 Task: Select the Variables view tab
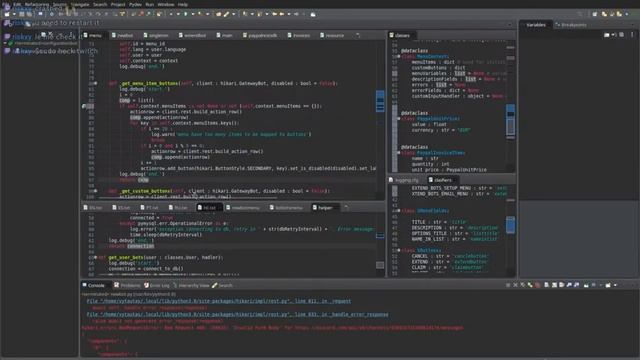point(536,25)
